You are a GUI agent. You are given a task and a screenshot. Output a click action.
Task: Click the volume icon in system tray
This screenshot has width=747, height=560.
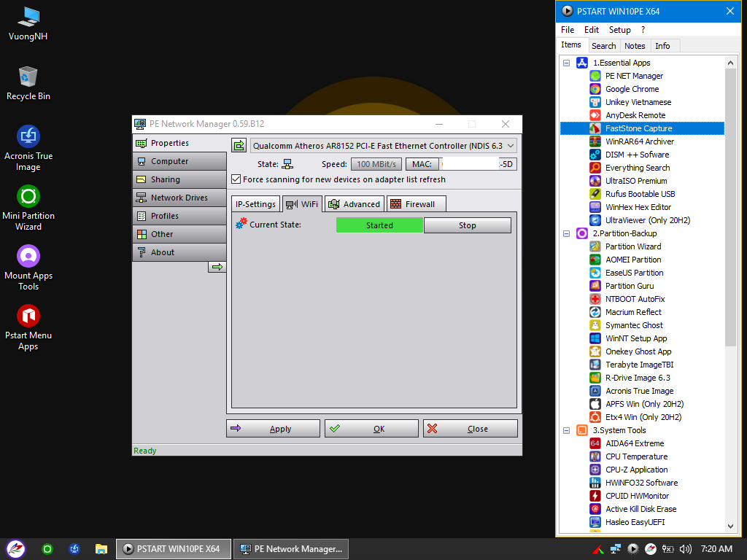tap(686, 549)
